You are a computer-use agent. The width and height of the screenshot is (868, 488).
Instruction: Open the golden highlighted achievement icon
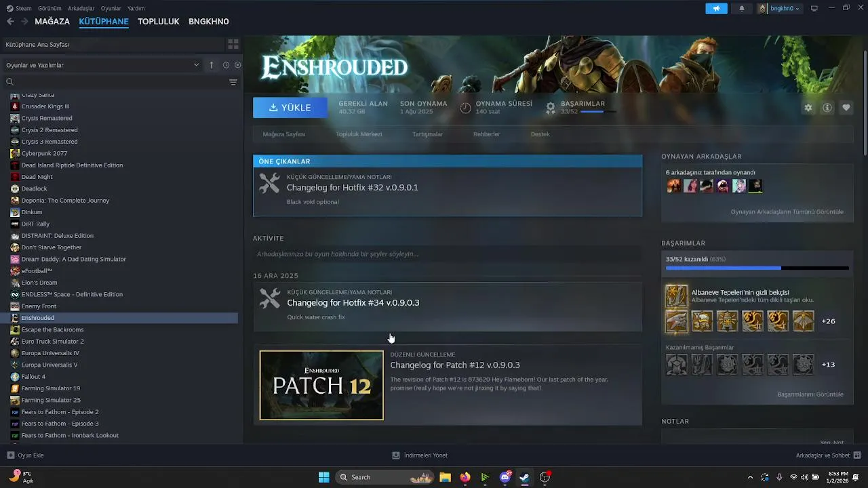[x=676, y=296]
